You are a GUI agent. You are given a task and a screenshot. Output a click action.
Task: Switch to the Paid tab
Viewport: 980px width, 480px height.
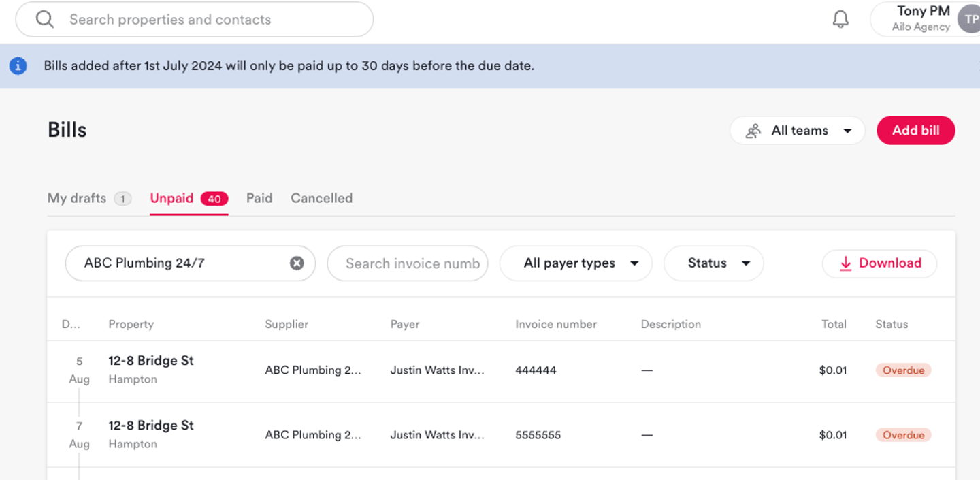point(259,198)
